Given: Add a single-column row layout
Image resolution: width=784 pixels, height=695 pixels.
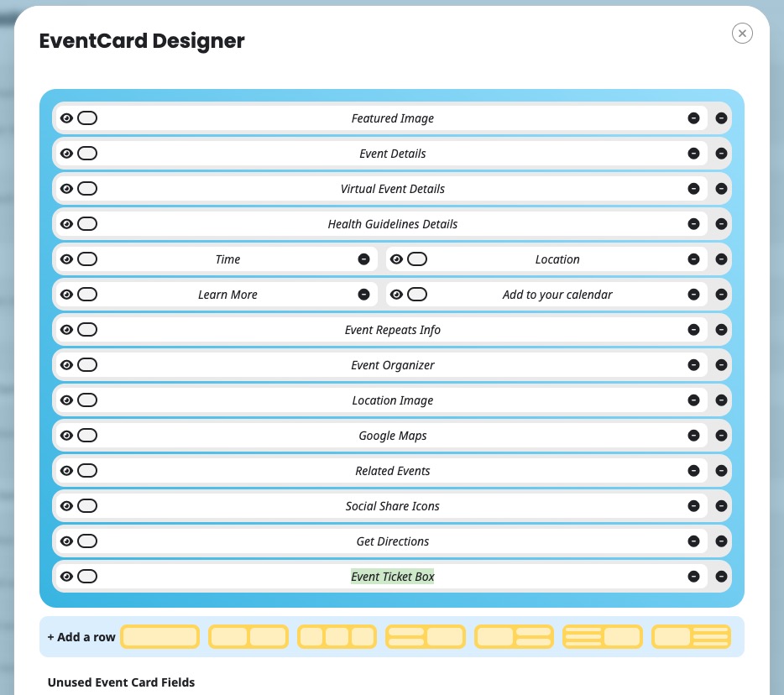Looking at the screenshot, I should point(160,637).
